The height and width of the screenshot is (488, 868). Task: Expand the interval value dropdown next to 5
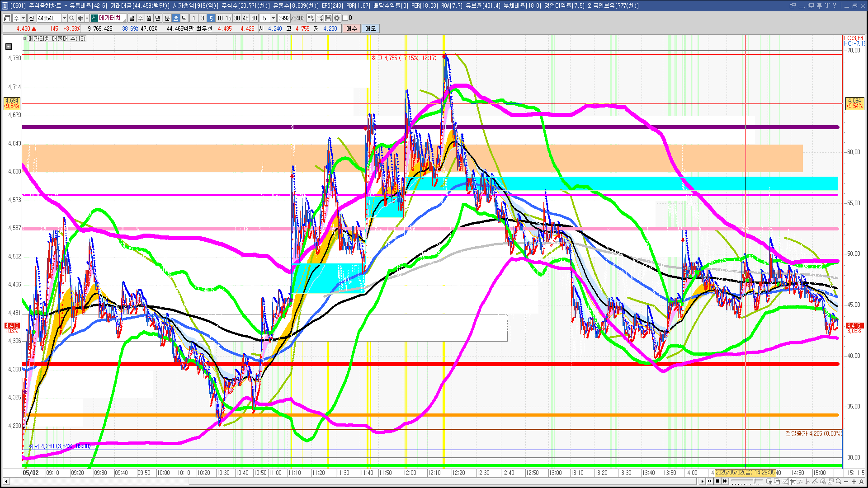273,18
